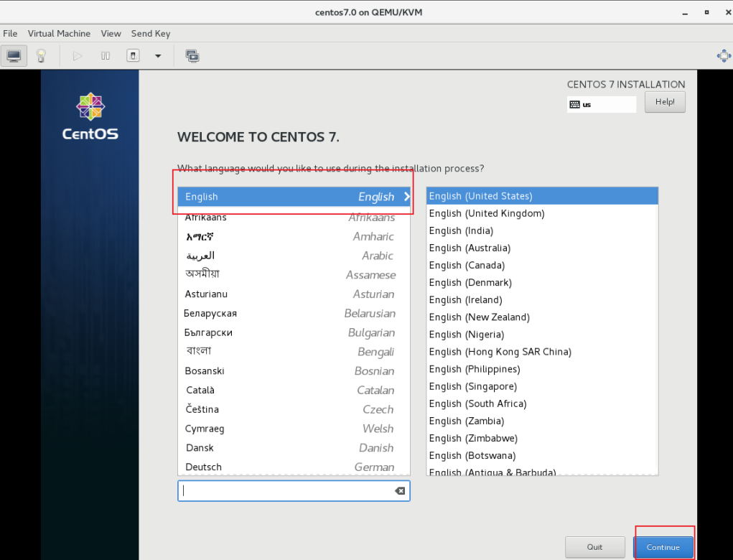Screen dimensions: 733x560
Task: Maximize the centos7.0 QEMU/KVM window
Action: 706,13
